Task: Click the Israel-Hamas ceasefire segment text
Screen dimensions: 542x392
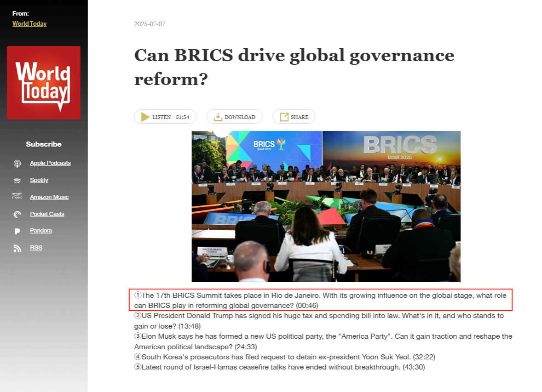Action: (280, 367)
